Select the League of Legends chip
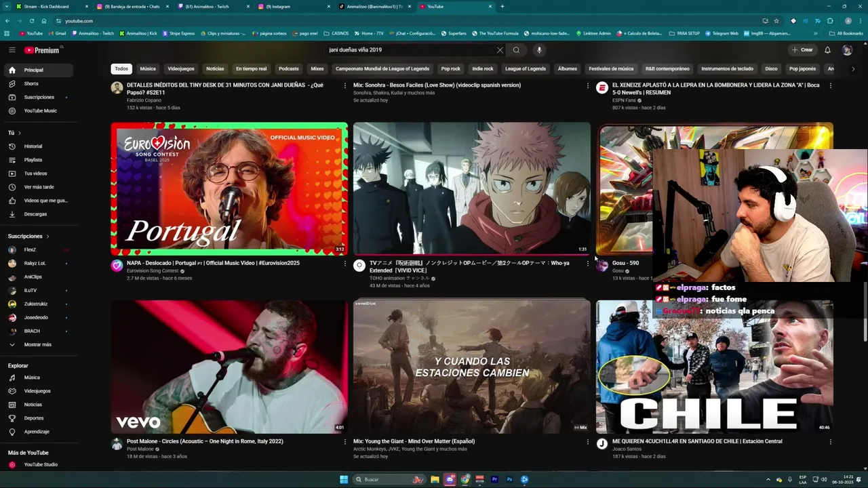This screenshot has height=488, width=868. (x=526, y=68)
